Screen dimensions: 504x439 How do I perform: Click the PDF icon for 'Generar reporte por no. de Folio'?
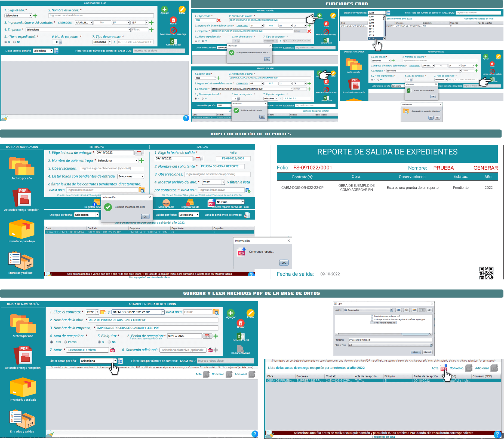point(211,203)
